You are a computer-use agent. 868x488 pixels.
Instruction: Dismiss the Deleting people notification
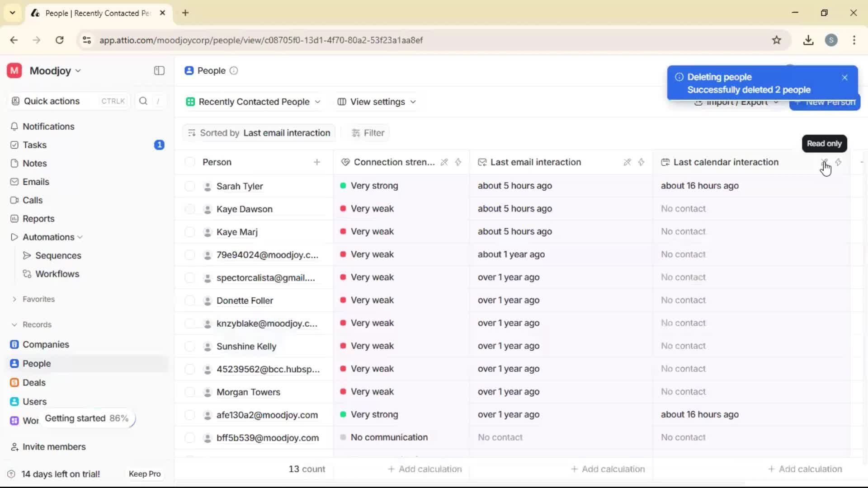pyautogui.click(x=844, y=77)
